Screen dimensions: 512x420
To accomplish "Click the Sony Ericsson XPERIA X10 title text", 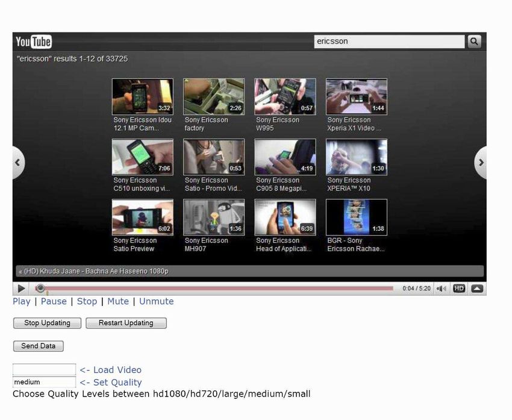I will tap(349, 184).
